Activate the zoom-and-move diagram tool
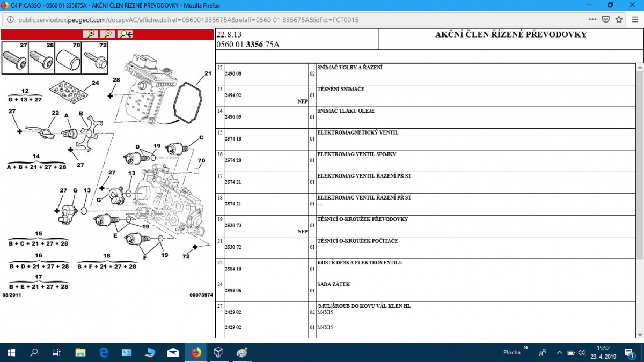This screenshot has height=362, width=644. [x=126, y=34]
